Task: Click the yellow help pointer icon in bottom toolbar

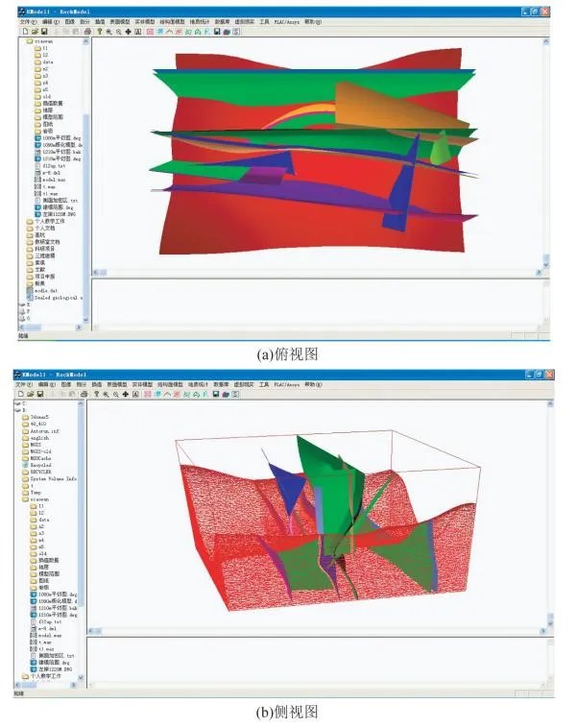Action: click(x=97, y=395)
